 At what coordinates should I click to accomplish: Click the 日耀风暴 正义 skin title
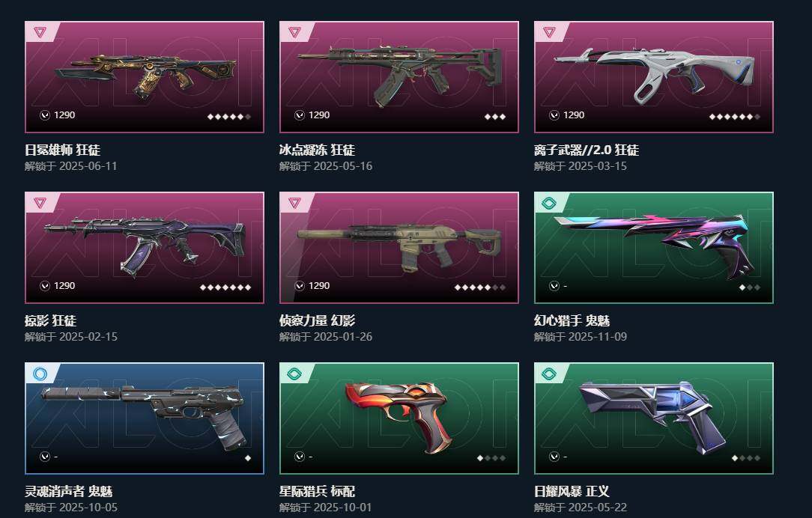[x=572, y=491]
